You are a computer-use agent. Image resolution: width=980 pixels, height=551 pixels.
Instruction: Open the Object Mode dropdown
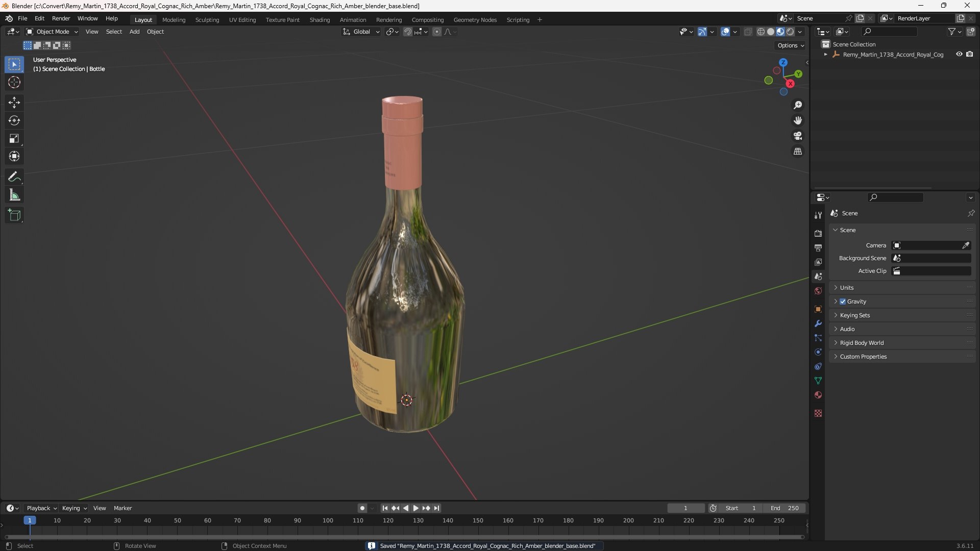point(52,32)
